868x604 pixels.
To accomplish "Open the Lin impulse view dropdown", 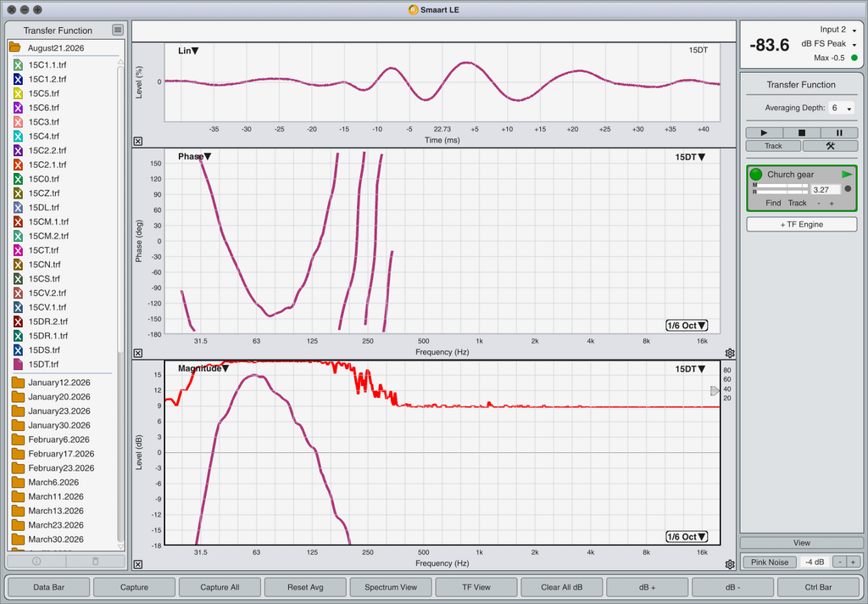I will (x=188, y=50).
